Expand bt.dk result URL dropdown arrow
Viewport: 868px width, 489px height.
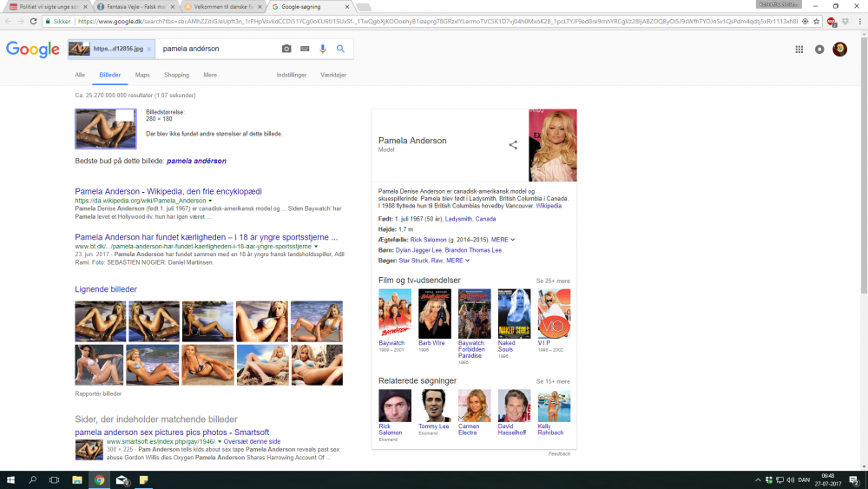coord(316,247)
